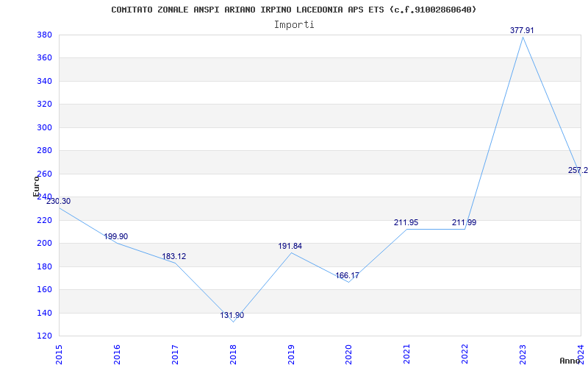Click the 2022 year axis label
This screenshot has width=588, height=368.
465,354
